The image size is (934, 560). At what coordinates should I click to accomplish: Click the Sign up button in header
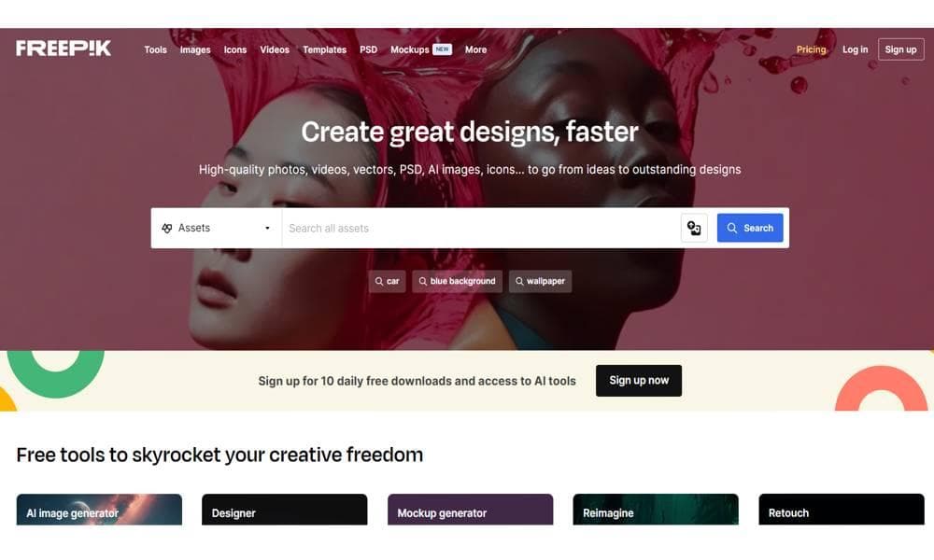(900, 49)
